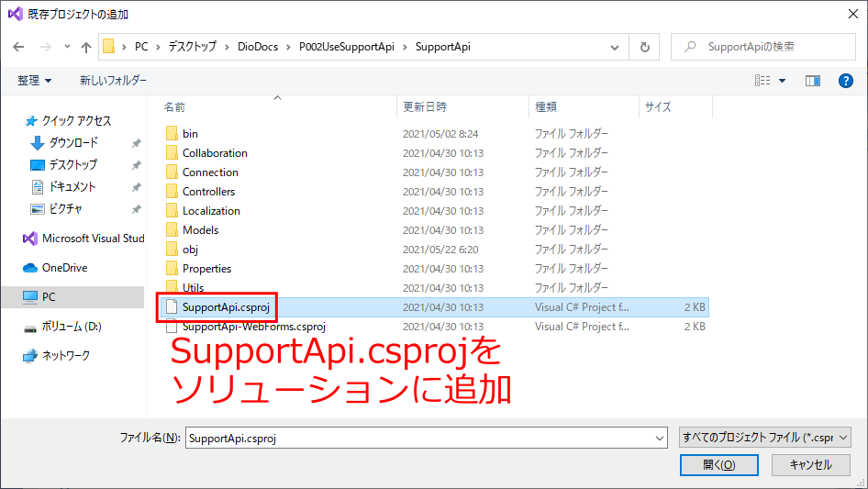Click the 開く(O) button
The image size is (868, 489).
coord(719,465)
